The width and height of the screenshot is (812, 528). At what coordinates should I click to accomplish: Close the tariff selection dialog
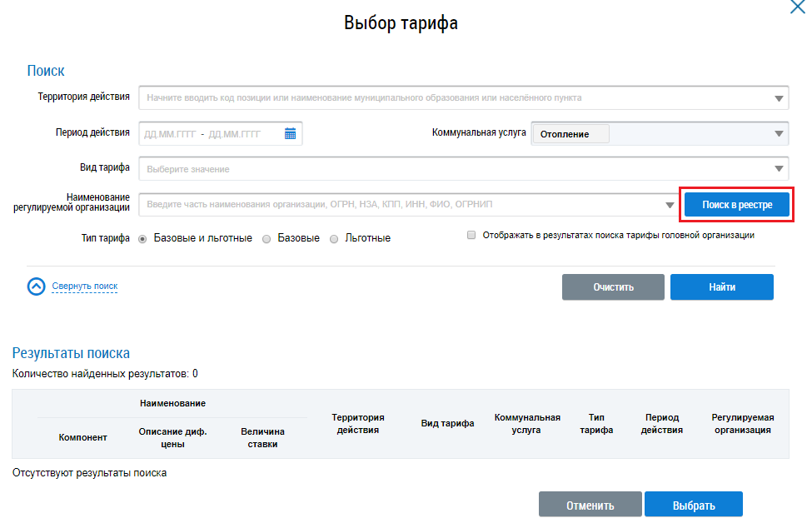tap(797, 7)
